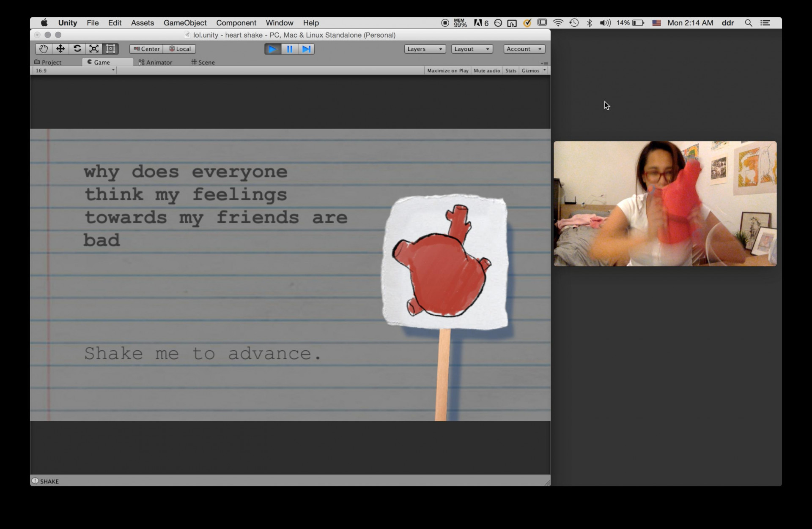The width and height of the screenshot is (812, 529).
Task: Select the Hand tool in Unity toolbar
Action: [x=44, y=49]
